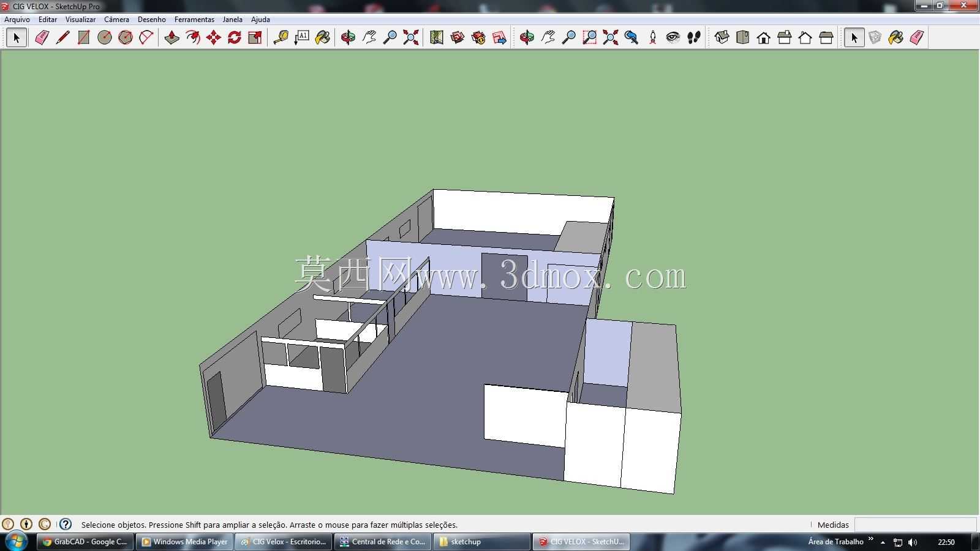Select the Polygon drawing tool

(x=126, y=37)
